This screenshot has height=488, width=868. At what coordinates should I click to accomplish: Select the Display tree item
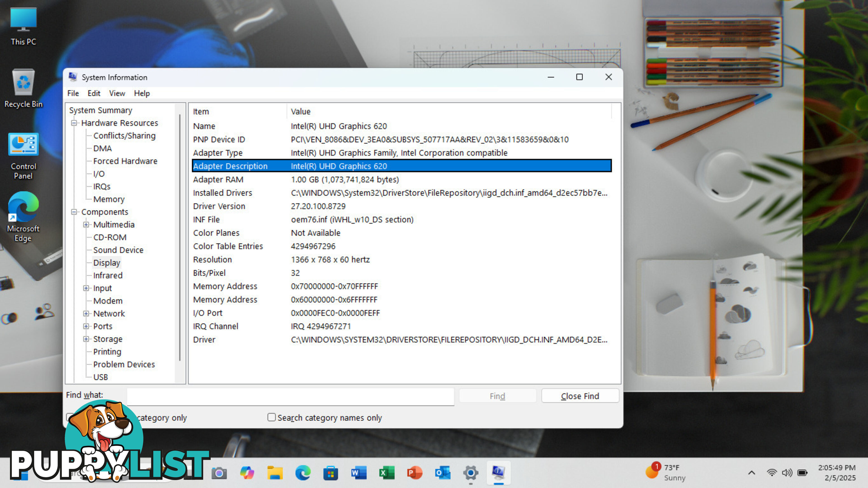tap(106, 263)
